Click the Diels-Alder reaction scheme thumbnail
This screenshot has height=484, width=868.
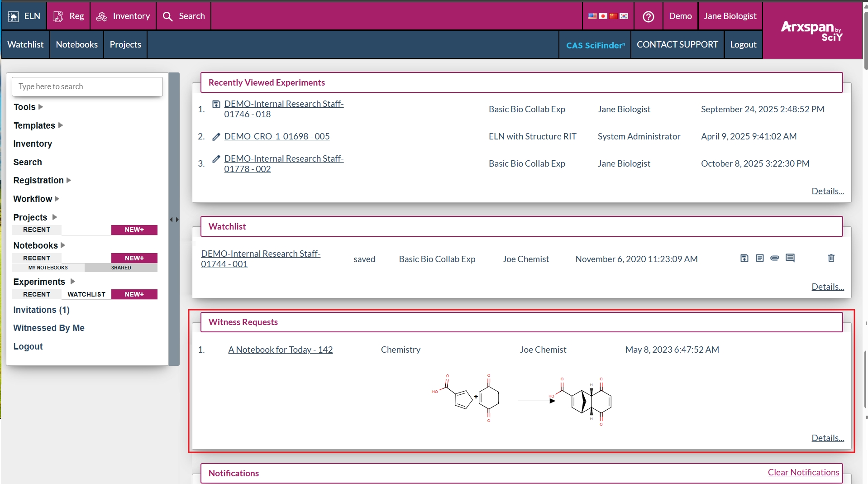tap(521, 399)
